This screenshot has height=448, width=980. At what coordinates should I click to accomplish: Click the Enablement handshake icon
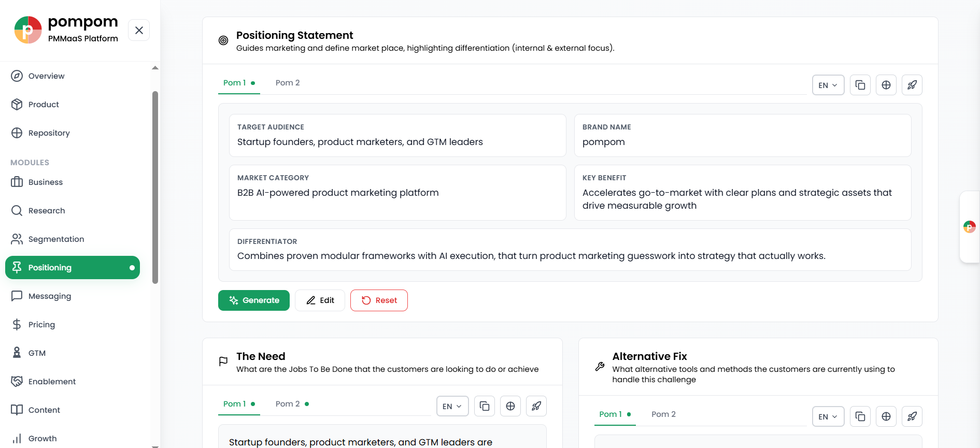pos(17,382)
